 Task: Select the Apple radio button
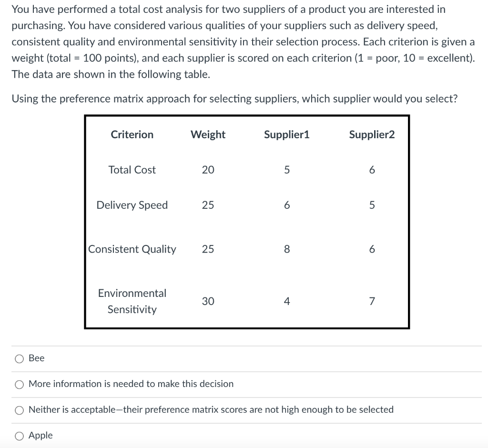[19, 435]
